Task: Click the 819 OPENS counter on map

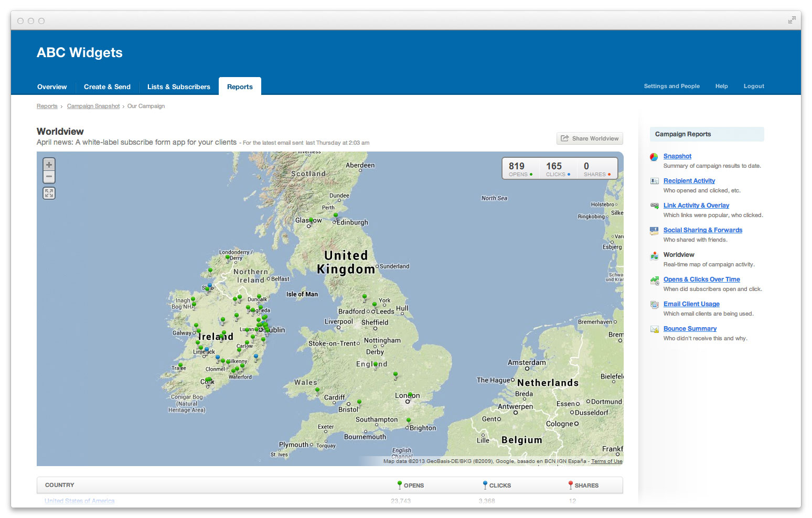Action: pos(520,169)
